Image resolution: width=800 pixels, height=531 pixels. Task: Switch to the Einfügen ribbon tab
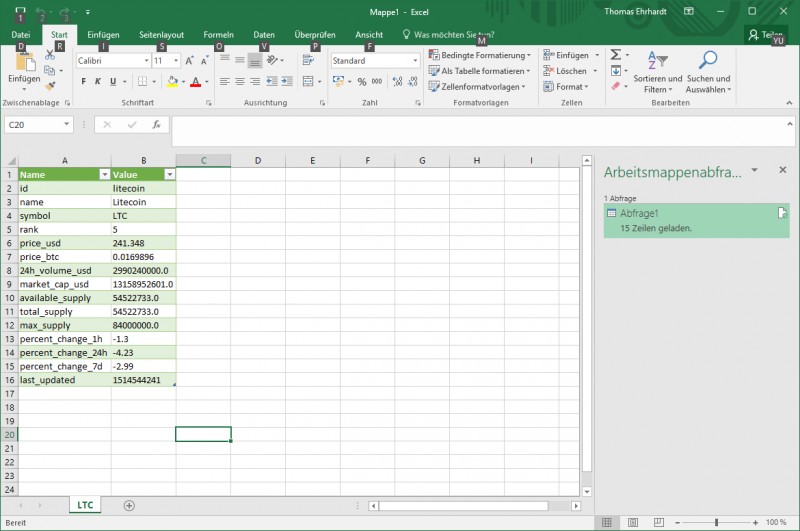tap(103, 35)
